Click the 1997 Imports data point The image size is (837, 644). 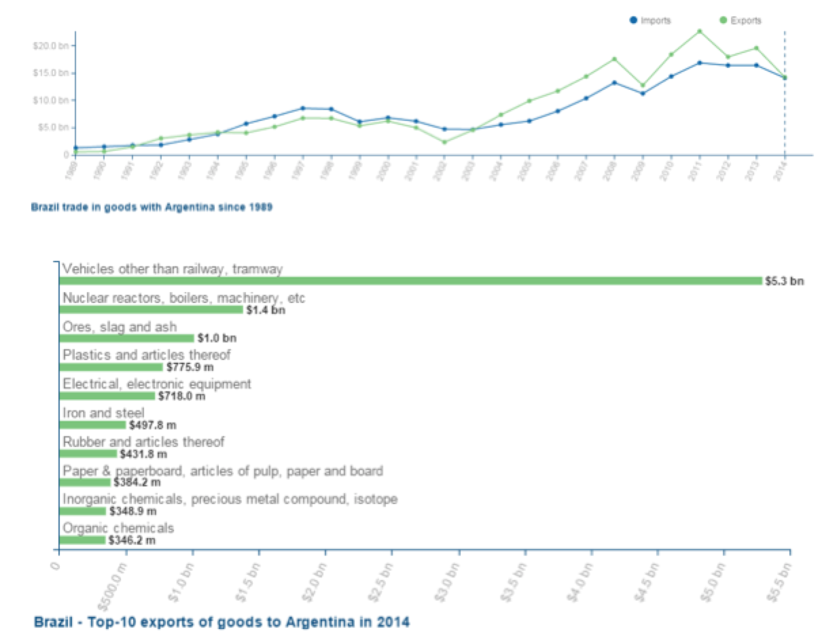[302, 108]
